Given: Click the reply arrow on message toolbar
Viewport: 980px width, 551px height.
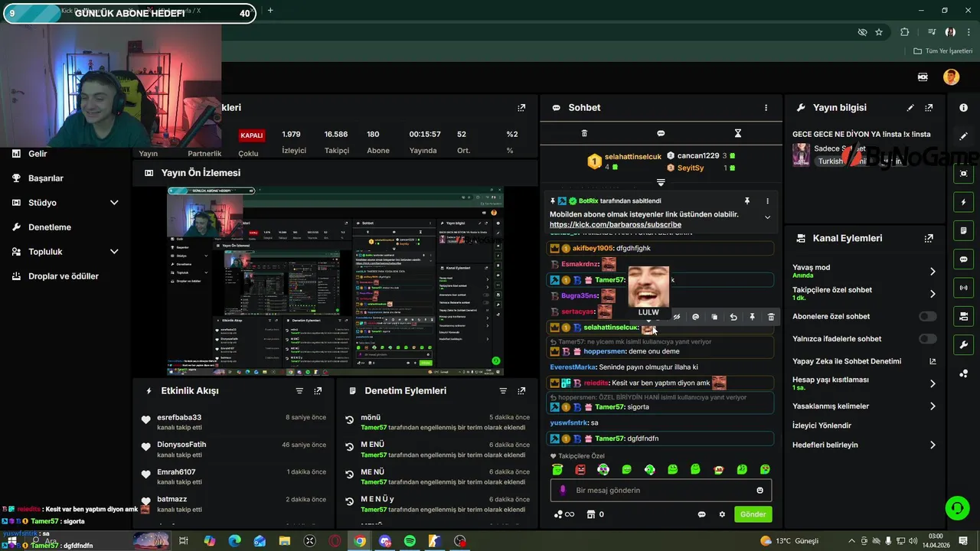Looking at the screenshot, I should point(733,317).
